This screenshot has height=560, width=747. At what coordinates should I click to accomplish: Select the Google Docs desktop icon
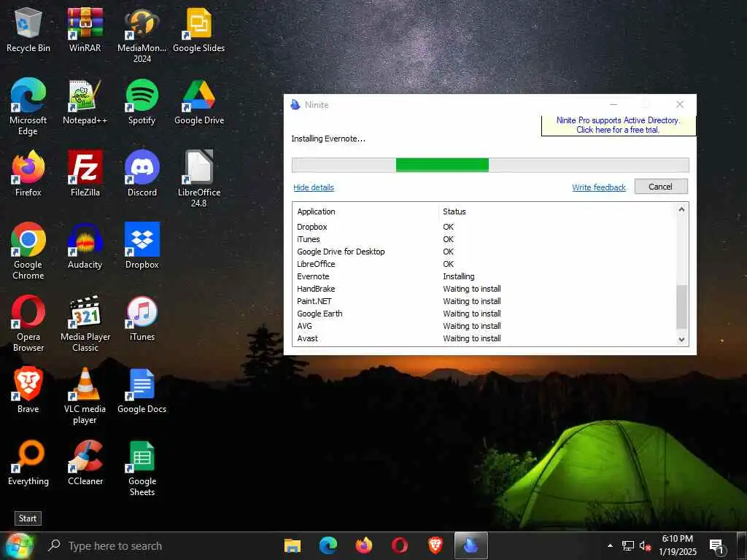coord(142,391)
